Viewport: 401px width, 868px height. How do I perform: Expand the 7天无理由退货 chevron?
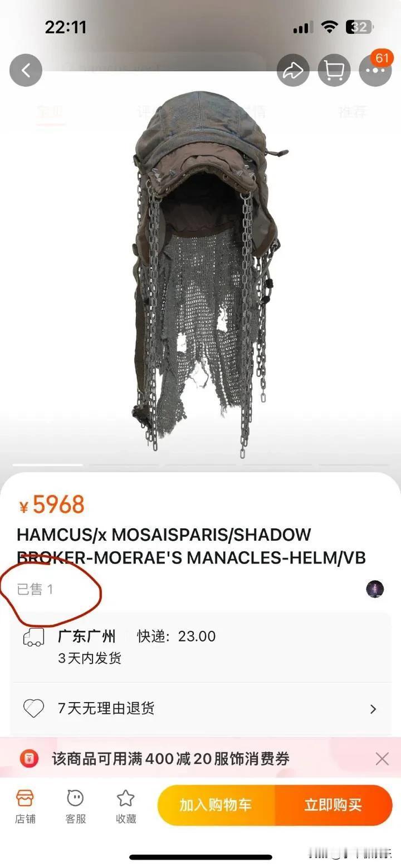[373, 709]
